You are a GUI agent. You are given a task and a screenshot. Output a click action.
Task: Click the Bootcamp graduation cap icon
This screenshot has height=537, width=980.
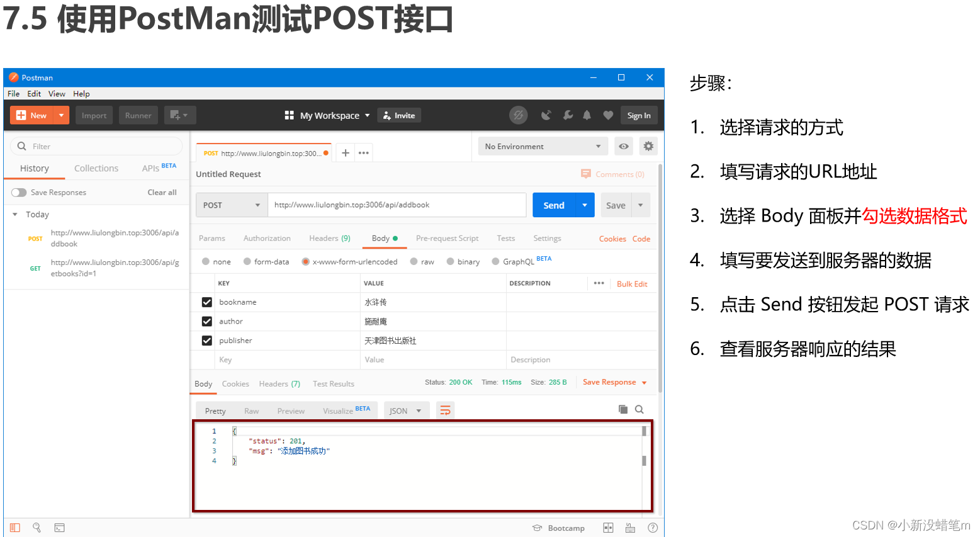[x=537, y=528]
